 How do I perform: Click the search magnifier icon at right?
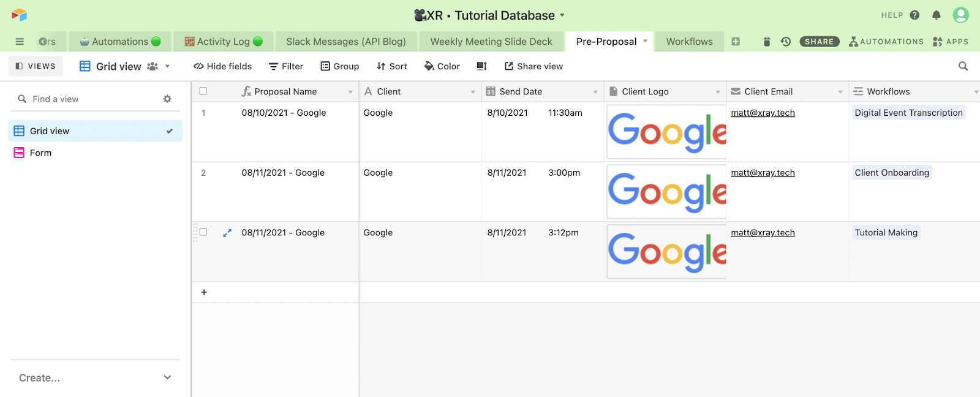click(963, 66)
